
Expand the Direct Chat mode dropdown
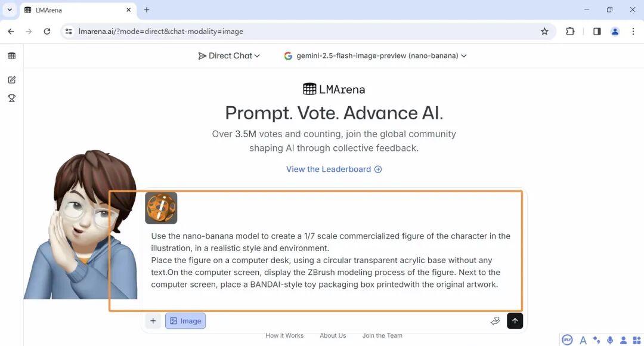point(230,56)
